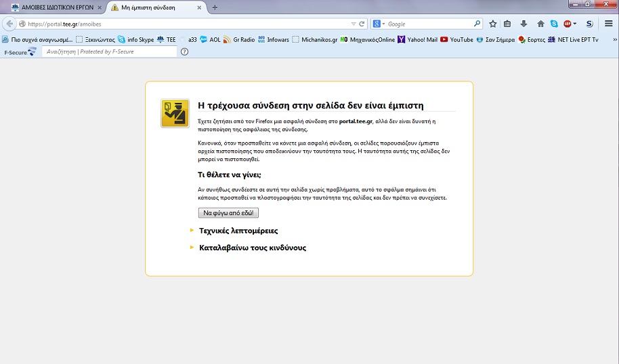Image resolution: width=619 pixels, height=364 pixels.
Task: Expand the Adblock Plus dropdown arrow
Action: [x=575, y=24]
